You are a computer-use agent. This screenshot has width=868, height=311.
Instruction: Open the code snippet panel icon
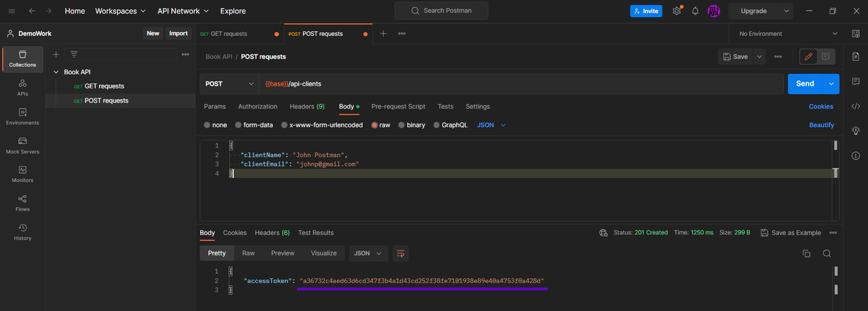click(855, 106)
